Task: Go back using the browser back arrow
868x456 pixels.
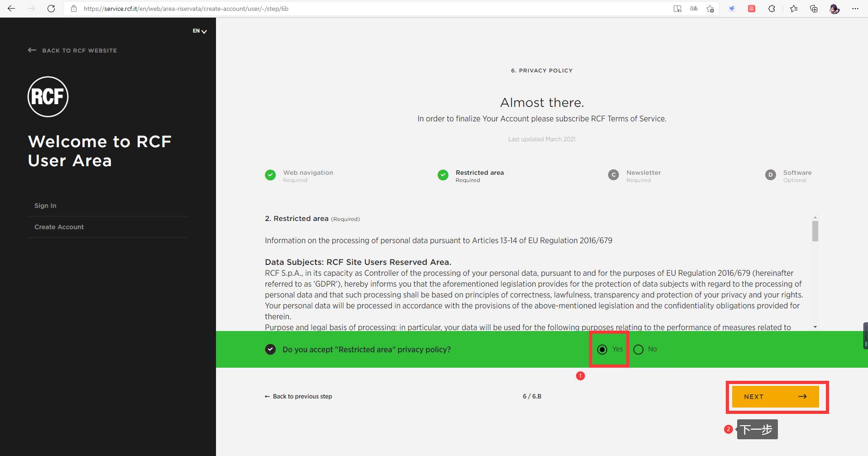Action: (11, 9)
